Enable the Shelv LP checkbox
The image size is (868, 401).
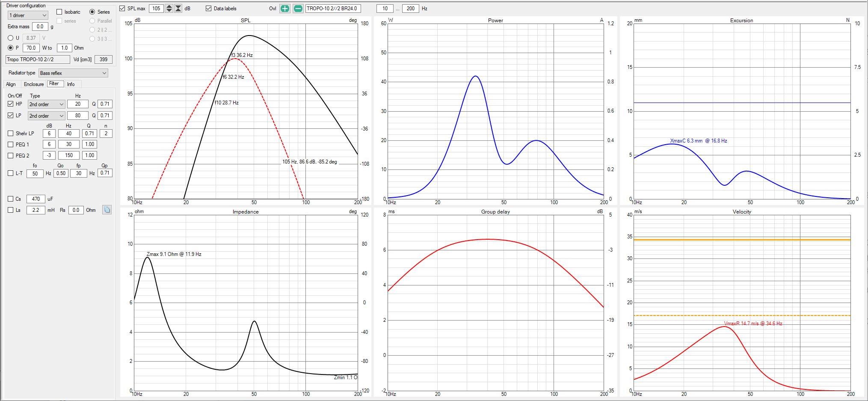pyautogui.click(x=11, y=134)
